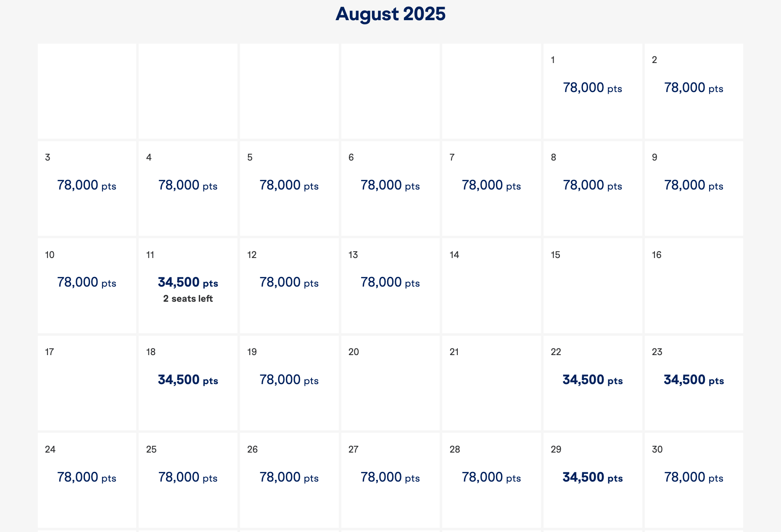The height and width of the screenshot is (532, 781).
Task: Pick the 34,500 pts fare on August 23
Action: coord(693,380)
